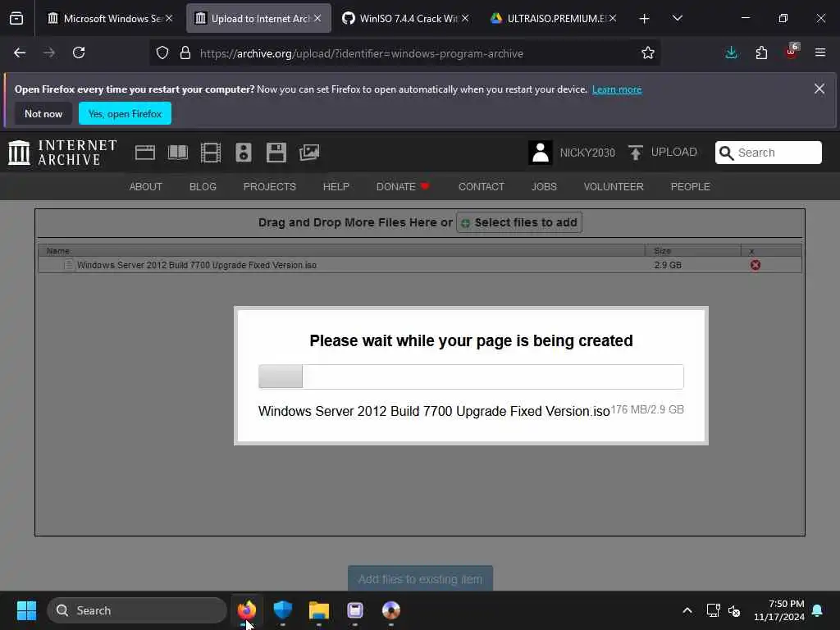Click the NICKY2030 user avatar
This screenshot has width=840, height=630.
coord(540,153)
